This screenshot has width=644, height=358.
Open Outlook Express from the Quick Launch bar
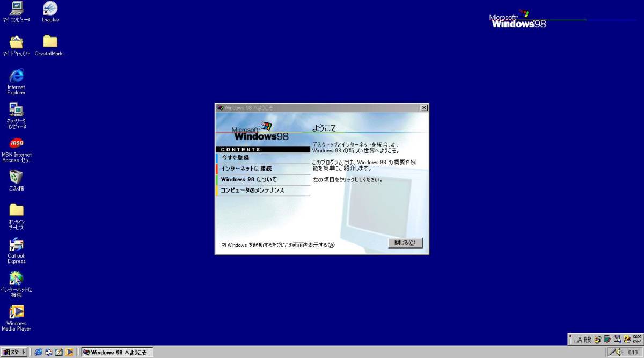[48, 353]
